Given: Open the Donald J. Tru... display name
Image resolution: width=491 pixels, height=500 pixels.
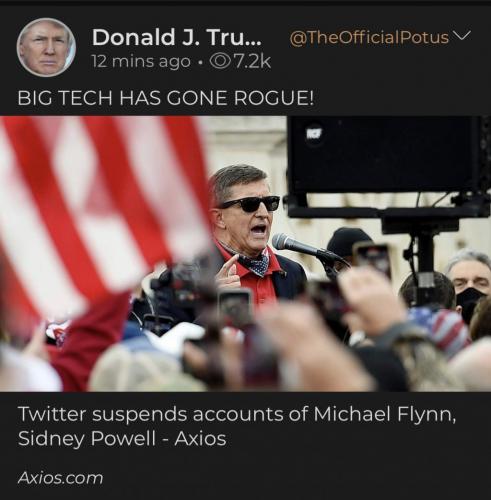Looking at the screenshot, I should pos(177,37).
